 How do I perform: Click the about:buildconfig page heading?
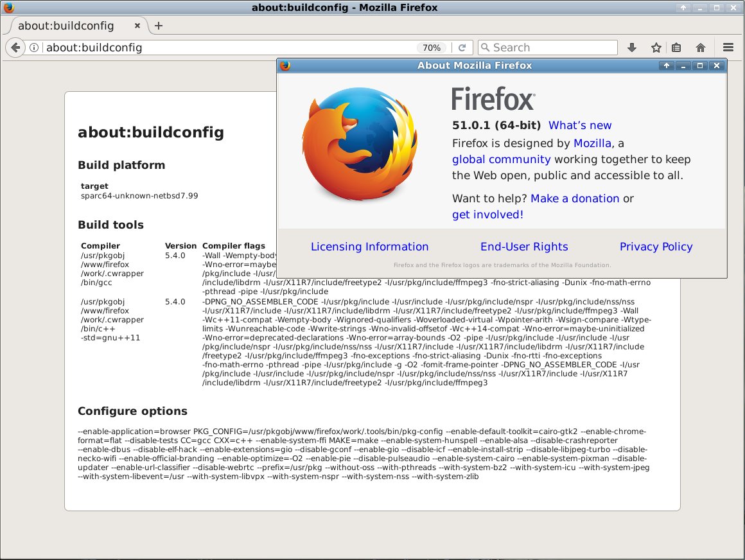tap(151, 132)
